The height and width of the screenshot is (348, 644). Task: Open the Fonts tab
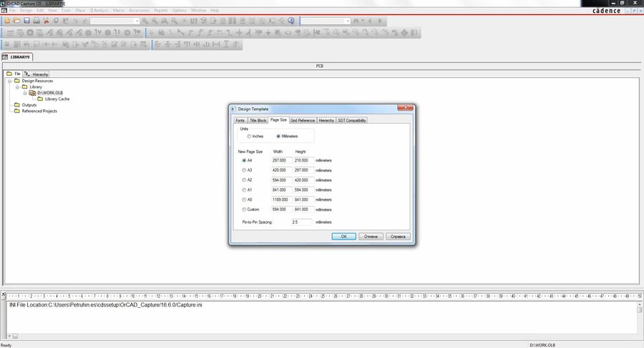240,120
